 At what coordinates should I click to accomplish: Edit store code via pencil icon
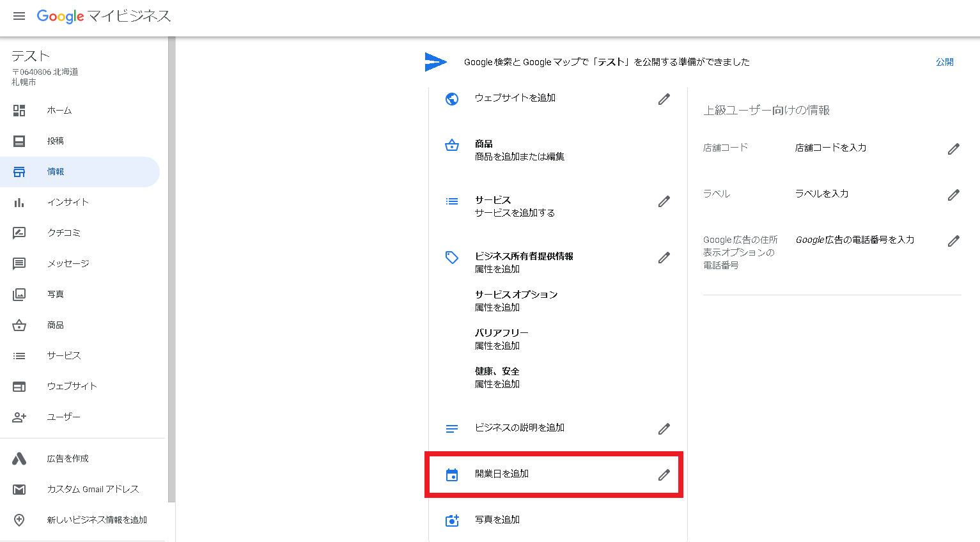point(954,149)
